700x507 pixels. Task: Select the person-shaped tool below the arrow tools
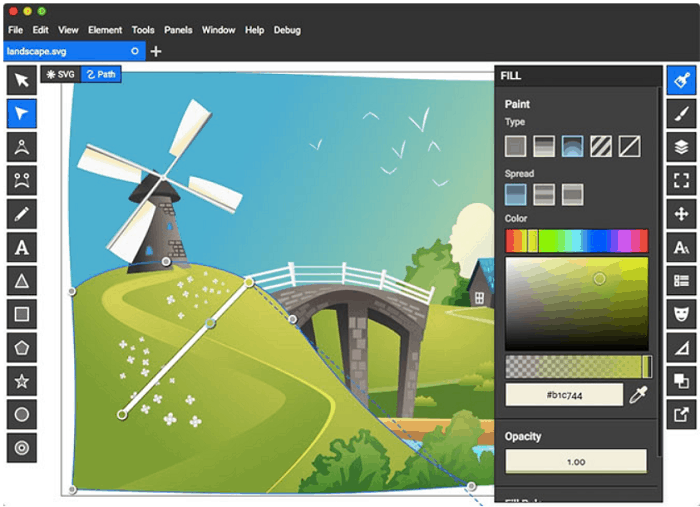coord(21,147)
